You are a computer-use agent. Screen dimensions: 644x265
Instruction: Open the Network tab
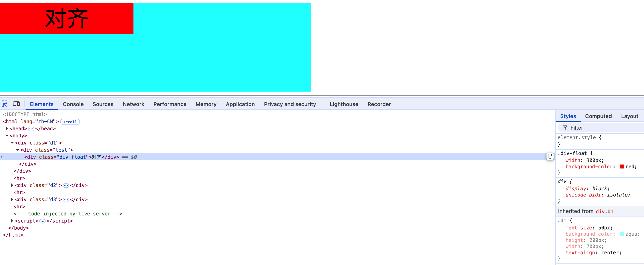pos(133,104)
